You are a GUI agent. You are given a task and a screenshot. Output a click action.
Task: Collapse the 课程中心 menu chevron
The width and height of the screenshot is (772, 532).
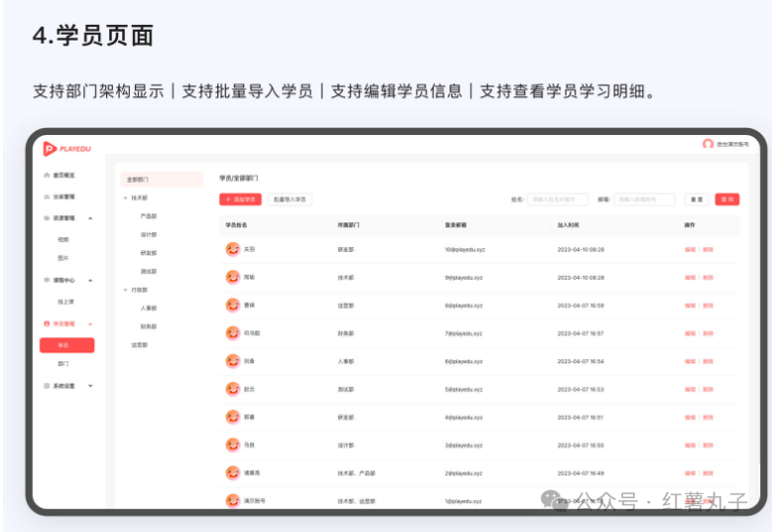(x=90, y=280)
